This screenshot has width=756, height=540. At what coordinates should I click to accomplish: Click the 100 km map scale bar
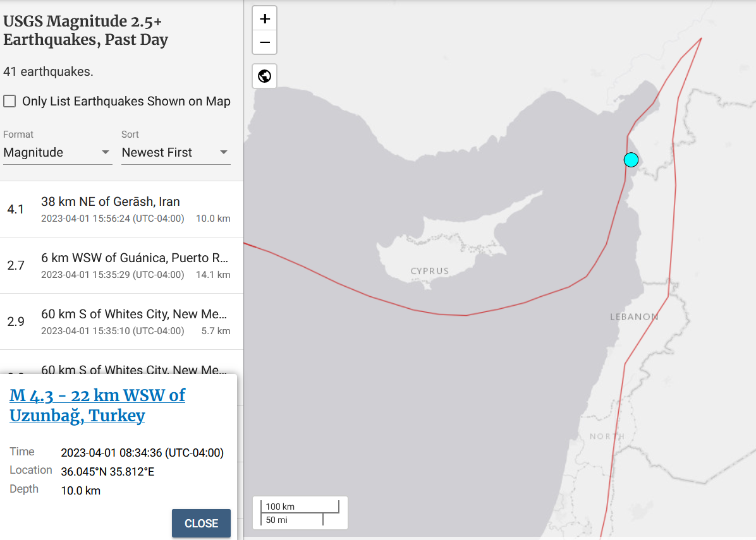[300, 507]
